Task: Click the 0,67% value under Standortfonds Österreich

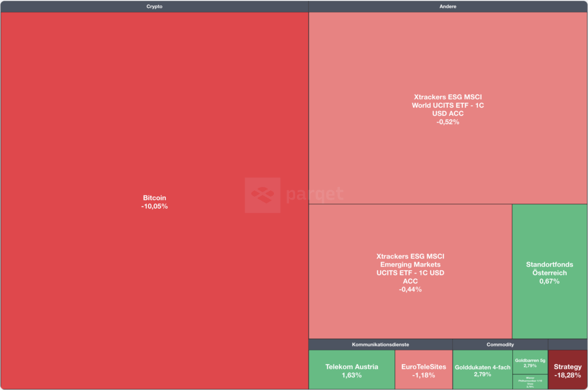Action: pos(549,281)
